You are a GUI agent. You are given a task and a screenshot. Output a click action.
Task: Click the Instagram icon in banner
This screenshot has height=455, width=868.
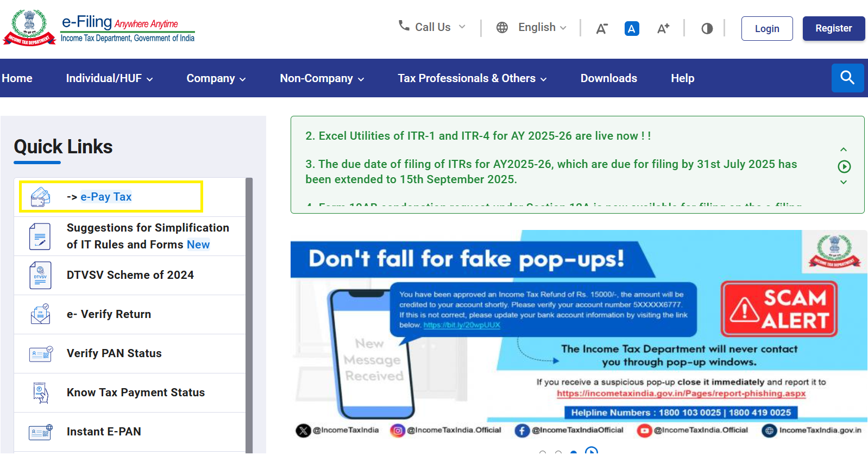(398, 431)
